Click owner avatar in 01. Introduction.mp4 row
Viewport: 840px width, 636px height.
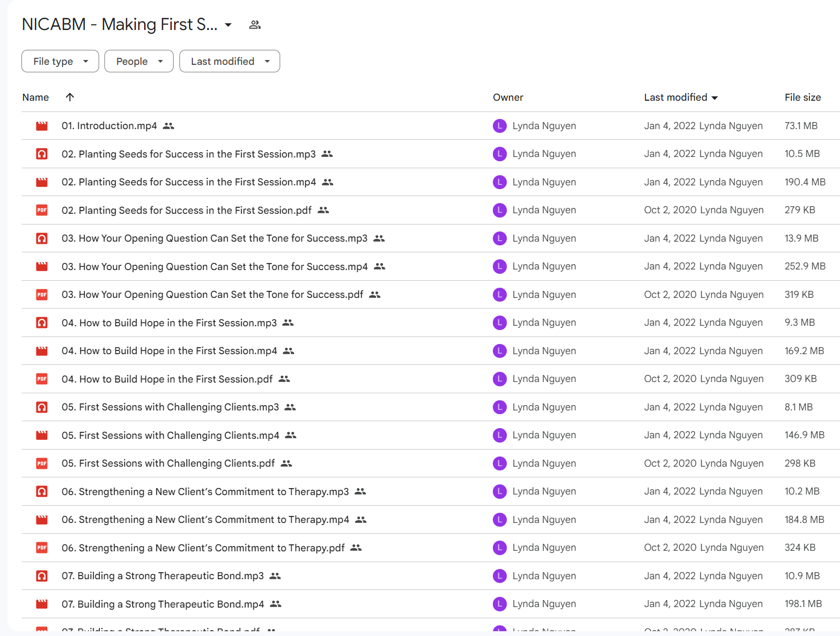pyautogui.click(x=499, y=126)
